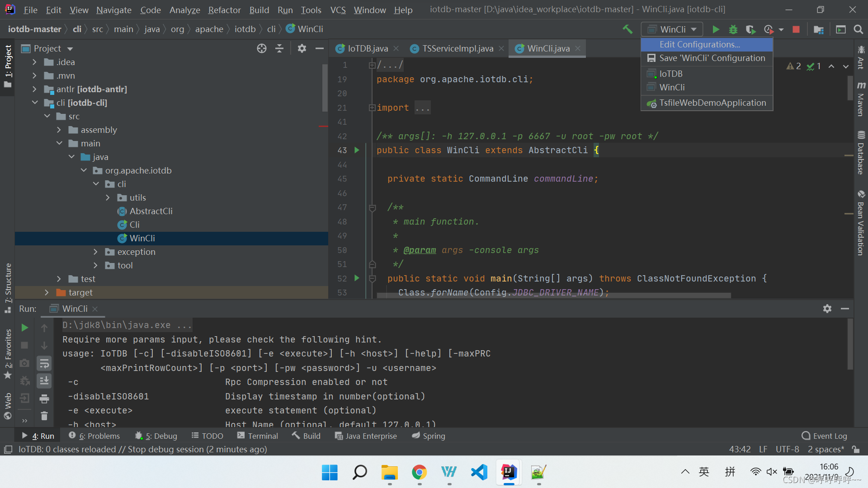
Task: Rerun WinCli in Run panel
Action: pyautogui.click(x=25, y=328)
